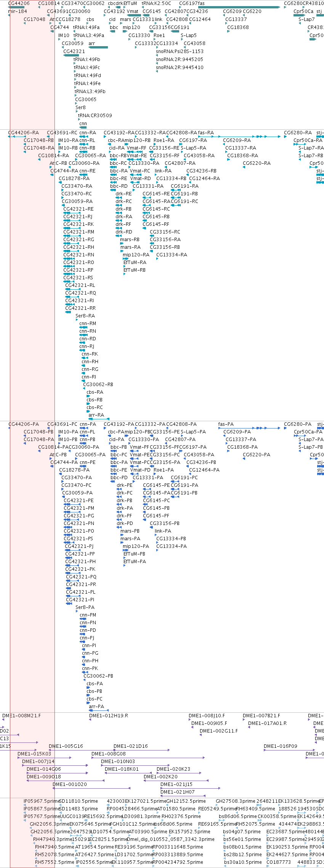This screenshot has height=868, width=324.
Task: Click the cnn-PM protein label
Action: [x=88, y=615]
